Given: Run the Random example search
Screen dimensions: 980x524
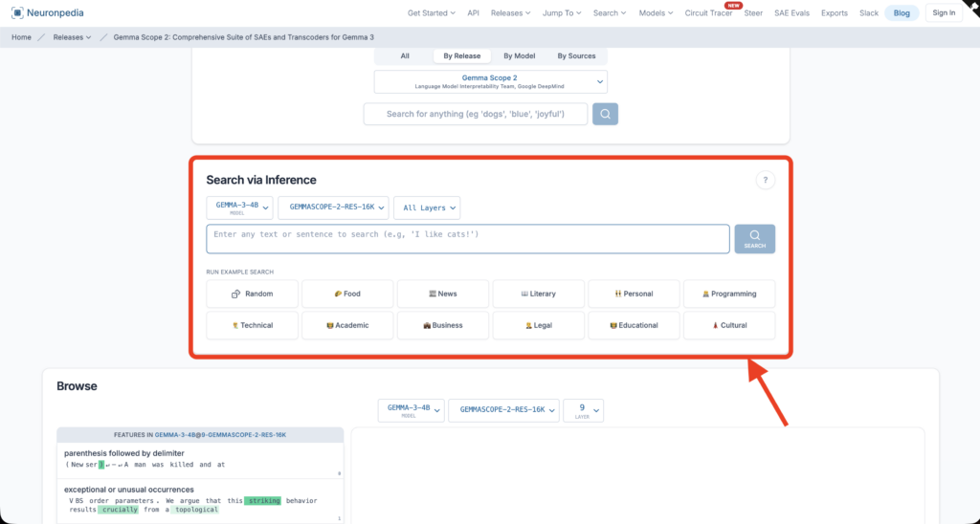Looking at the screenshot, I should pyautogui.click(x=252, y=294).
